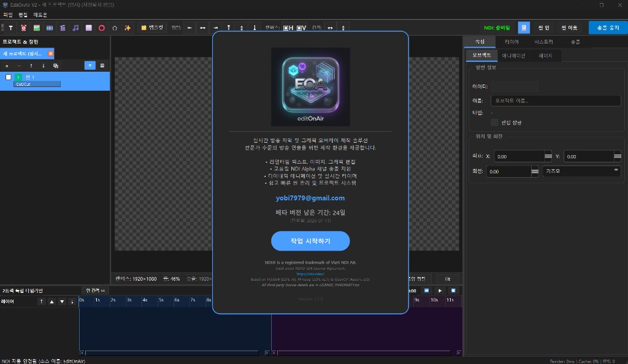Screen dimensions: 628x364
Task: Stop timeline playback
Action: click(453, 291)
